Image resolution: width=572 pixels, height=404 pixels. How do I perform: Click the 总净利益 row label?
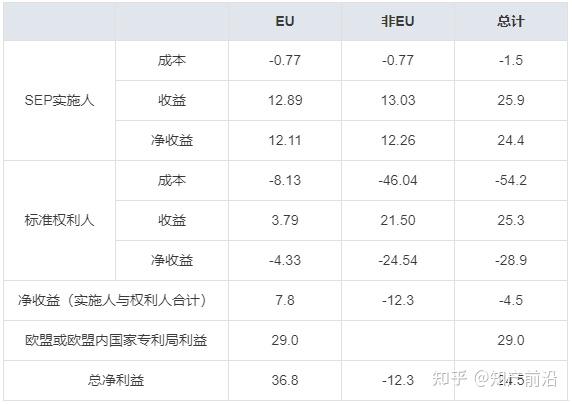(116, 380)
